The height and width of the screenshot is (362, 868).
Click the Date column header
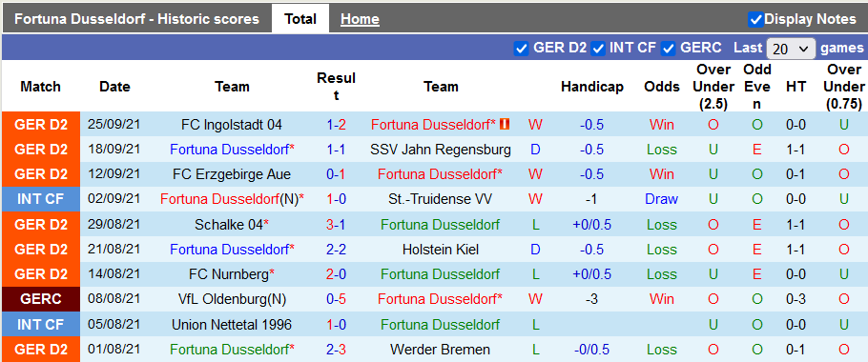coord(114,87)
